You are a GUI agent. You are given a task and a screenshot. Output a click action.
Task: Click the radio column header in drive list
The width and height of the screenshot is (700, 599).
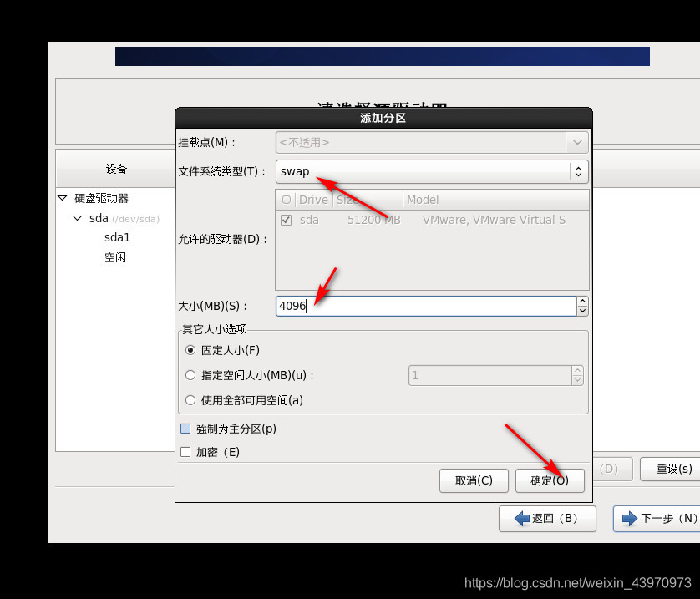point(287,200)
